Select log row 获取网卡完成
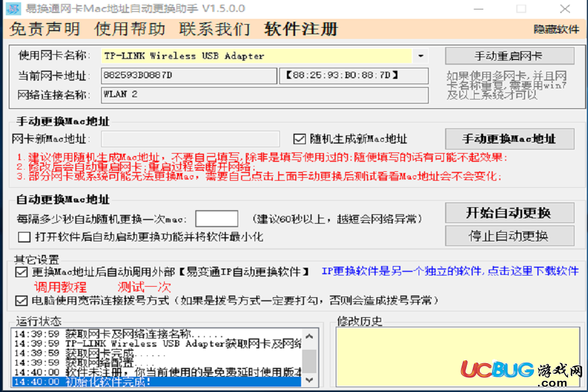 click(x=157, y=353)
